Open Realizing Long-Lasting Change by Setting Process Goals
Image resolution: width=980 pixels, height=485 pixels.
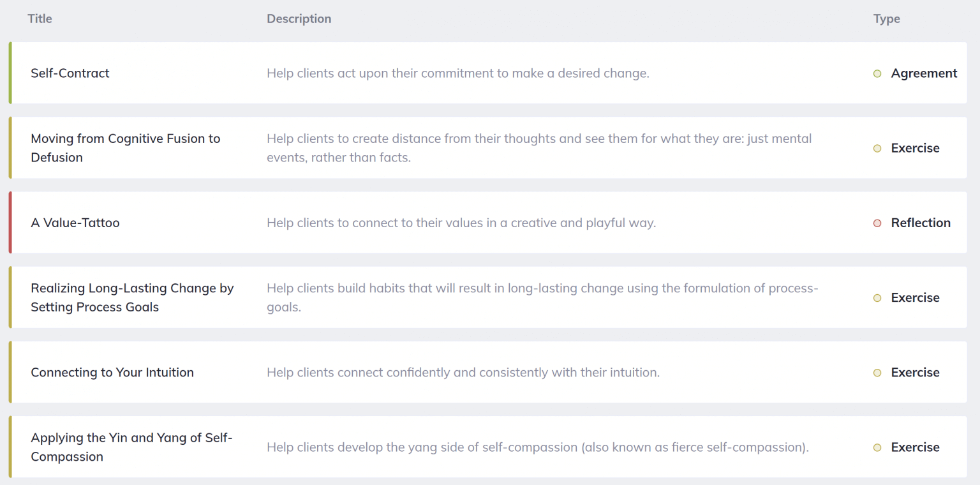(x=132, y=297)
